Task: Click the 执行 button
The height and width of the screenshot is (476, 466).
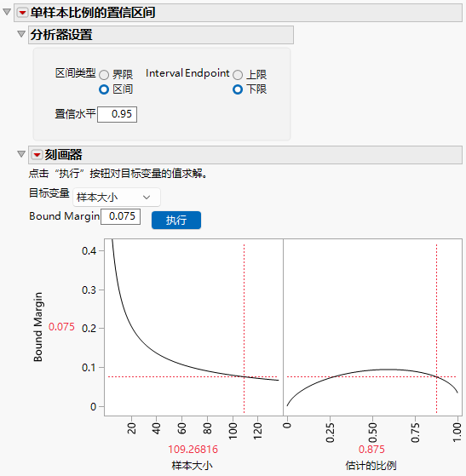Action: [x=176, y=220]
